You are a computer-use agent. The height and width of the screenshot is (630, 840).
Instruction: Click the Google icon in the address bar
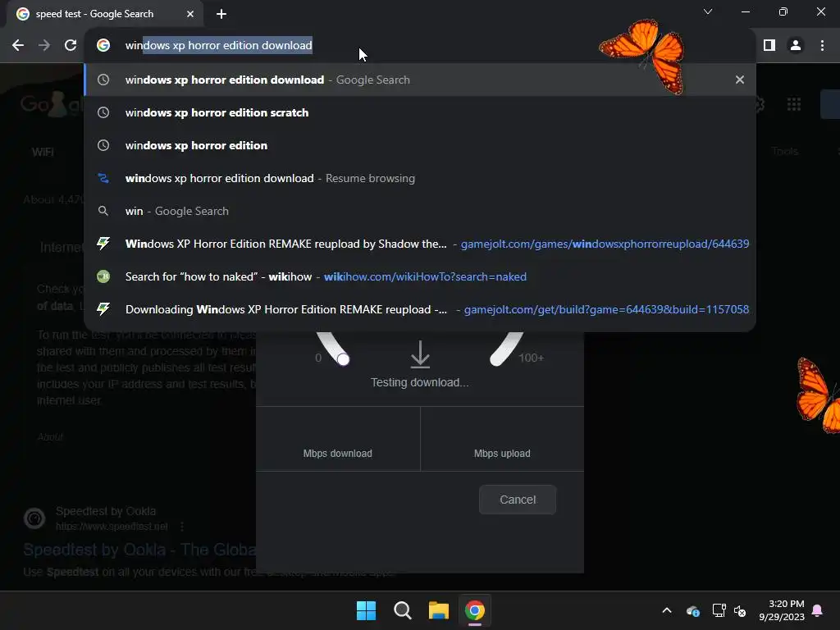[x=103, y=46]
